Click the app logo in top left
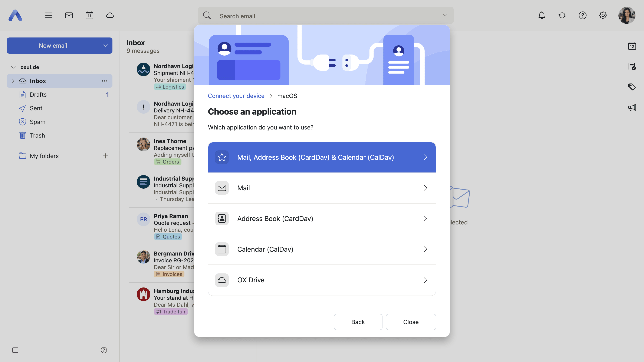 point(15,15)
